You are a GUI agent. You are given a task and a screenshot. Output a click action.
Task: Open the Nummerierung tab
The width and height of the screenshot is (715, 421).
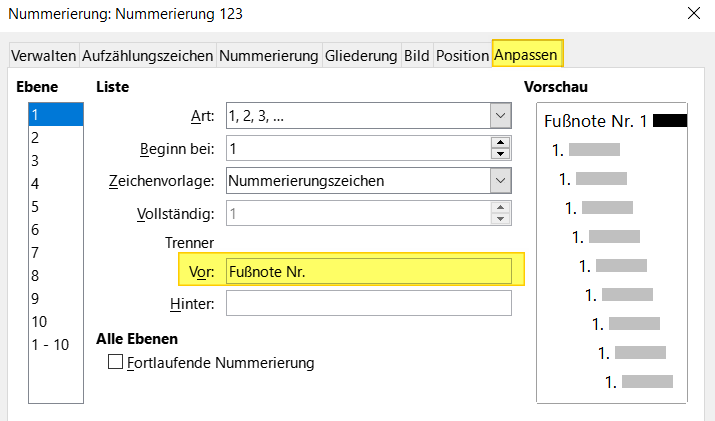click(x=269, y=56)
